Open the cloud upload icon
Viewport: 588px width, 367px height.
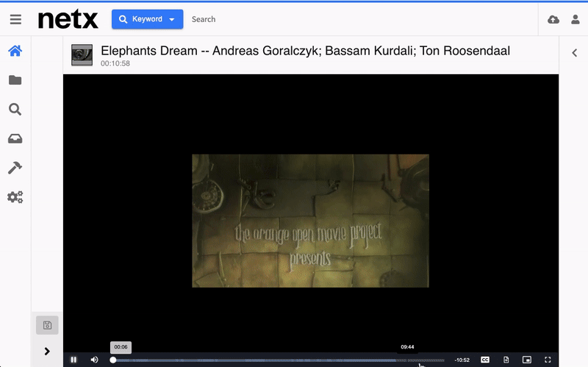(x=553, y=20)
